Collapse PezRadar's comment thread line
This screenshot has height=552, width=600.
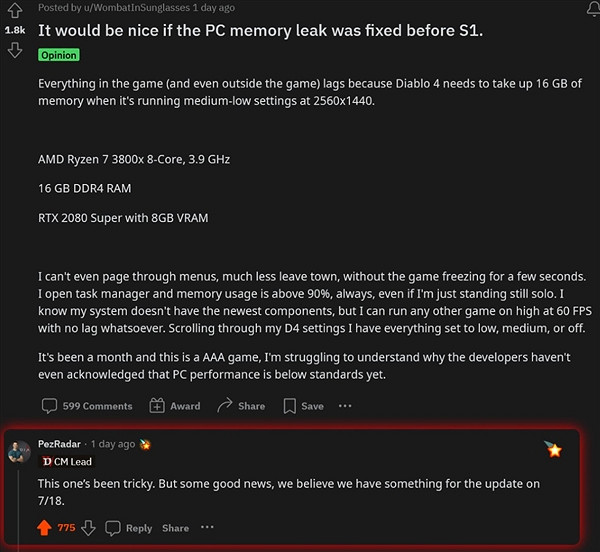[17, 500]
